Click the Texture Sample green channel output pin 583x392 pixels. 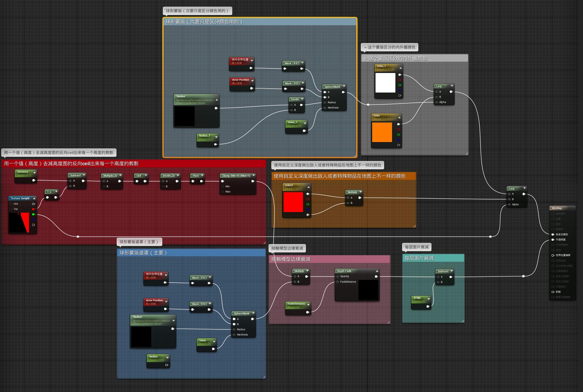[x=33, y=214]
